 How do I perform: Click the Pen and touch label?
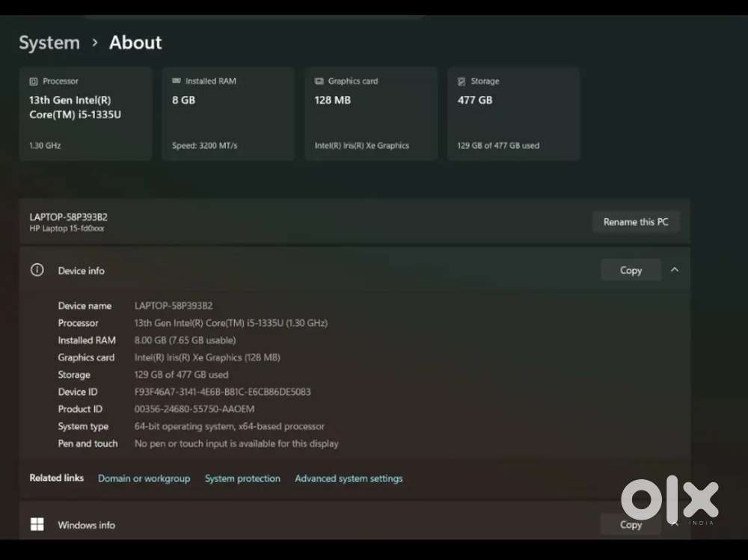88,443
